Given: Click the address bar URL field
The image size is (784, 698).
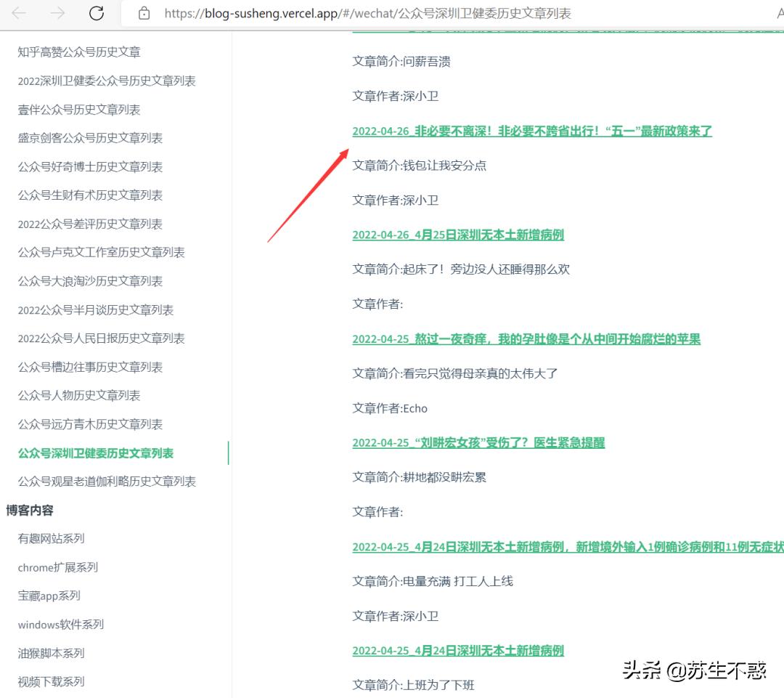Looking at the screenshot, I should [367, 14].
